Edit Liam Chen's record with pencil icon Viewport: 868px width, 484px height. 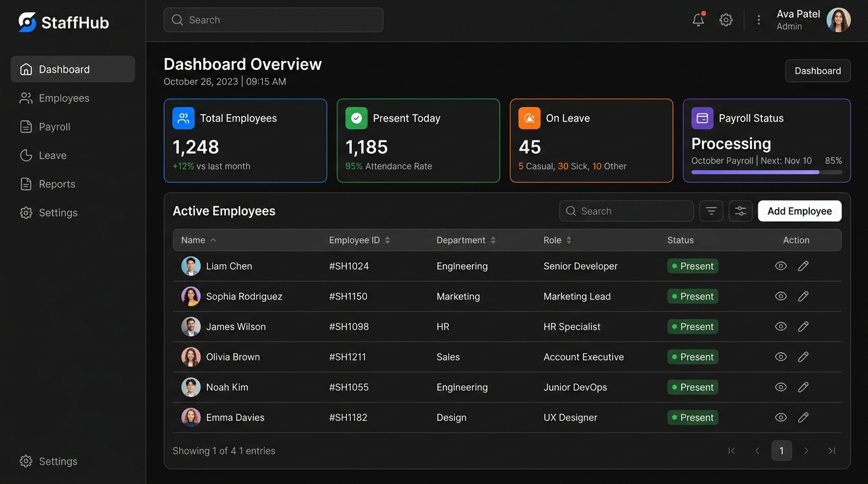coord(803,266)
